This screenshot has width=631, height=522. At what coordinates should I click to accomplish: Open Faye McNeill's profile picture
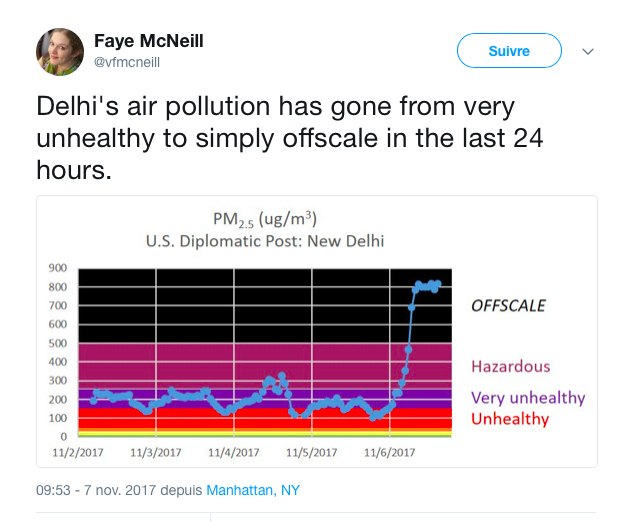[60, 52]
